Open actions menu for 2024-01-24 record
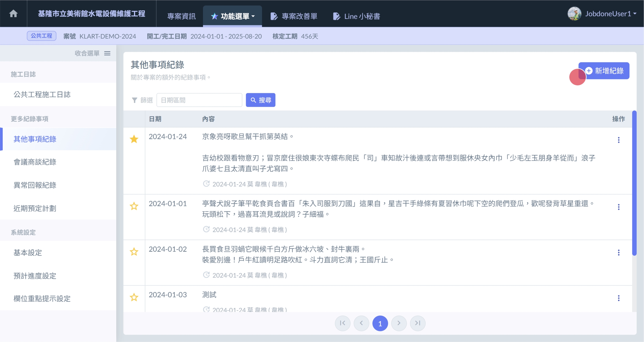Image resolution: width=644 pixels, height=342 pixels. [619, 140]
